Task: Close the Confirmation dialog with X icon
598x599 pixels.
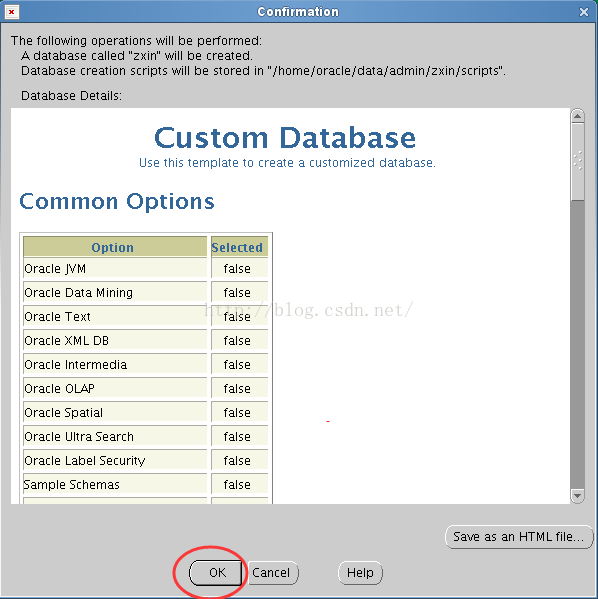Action: pyautogui.click(x=583, y=12)
